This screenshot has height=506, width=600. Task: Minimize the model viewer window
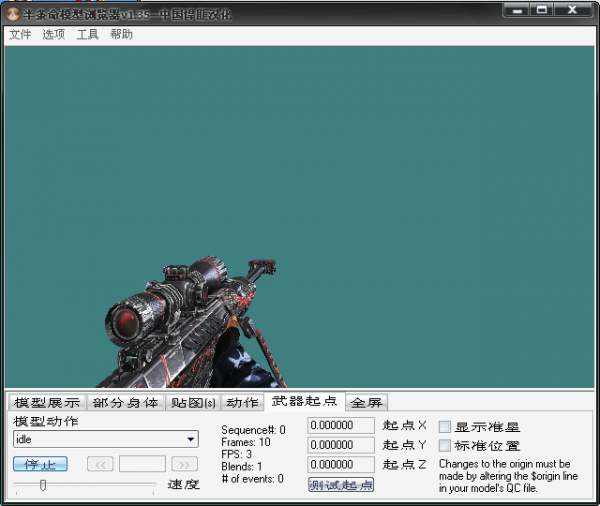point(517,10)
